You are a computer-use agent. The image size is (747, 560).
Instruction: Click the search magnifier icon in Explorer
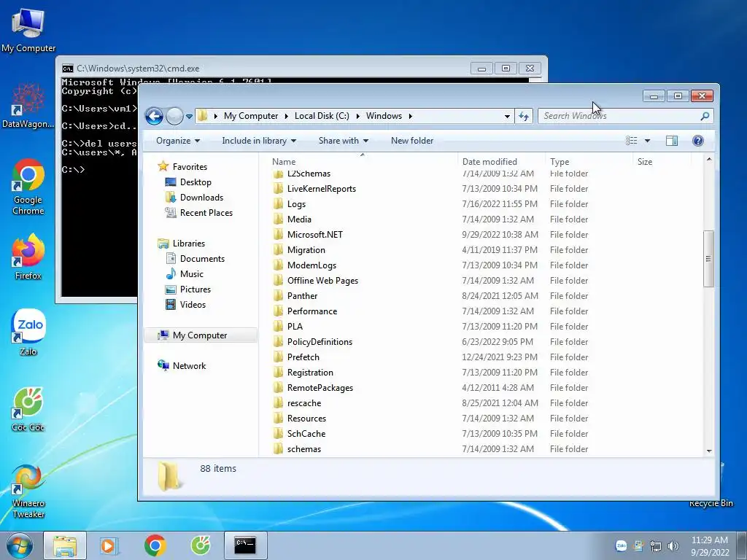705,116
